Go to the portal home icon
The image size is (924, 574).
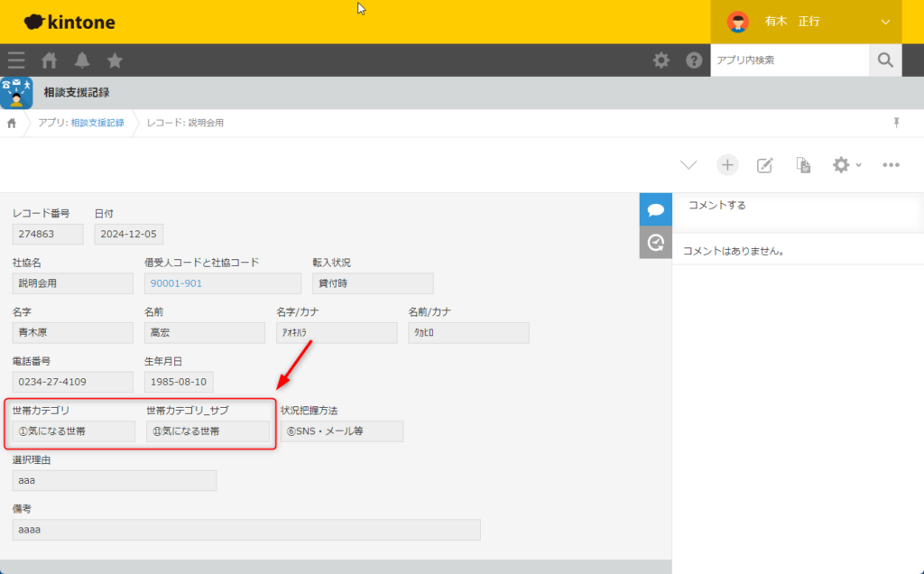tap(50, 60)
